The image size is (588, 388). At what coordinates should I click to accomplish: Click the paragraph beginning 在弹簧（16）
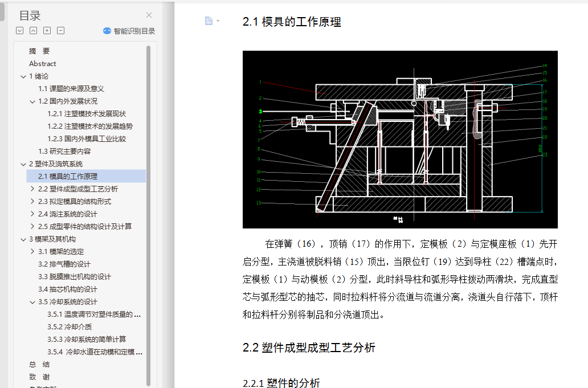(400, 279)
